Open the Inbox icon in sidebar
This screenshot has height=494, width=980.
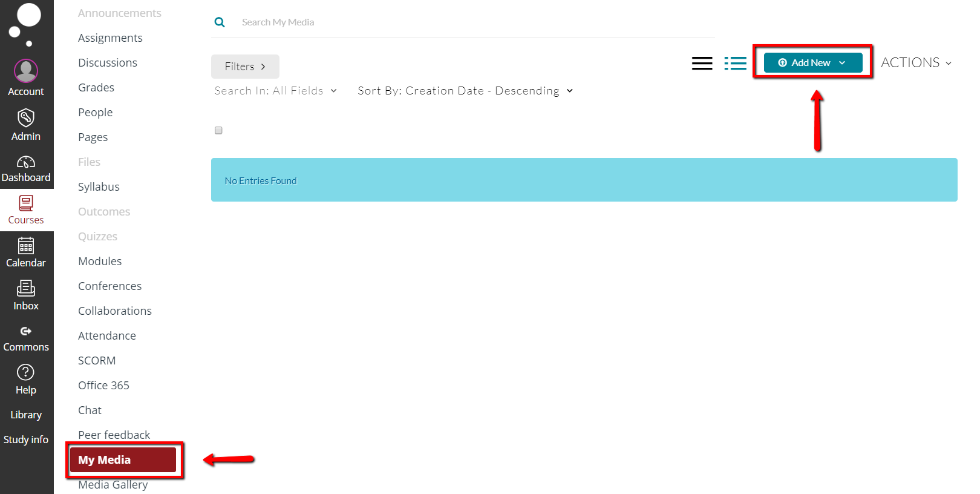pos(26,289)
